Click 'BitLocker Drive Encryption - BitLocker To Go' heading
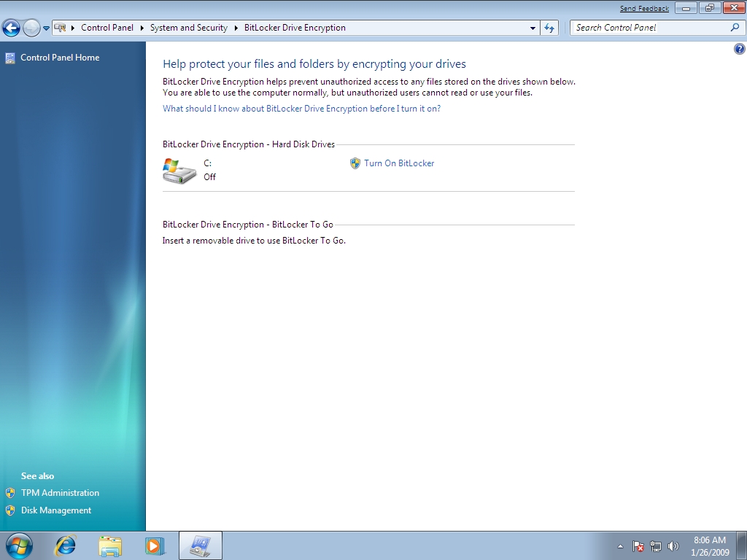747x560 pixels. pos(248,225)
